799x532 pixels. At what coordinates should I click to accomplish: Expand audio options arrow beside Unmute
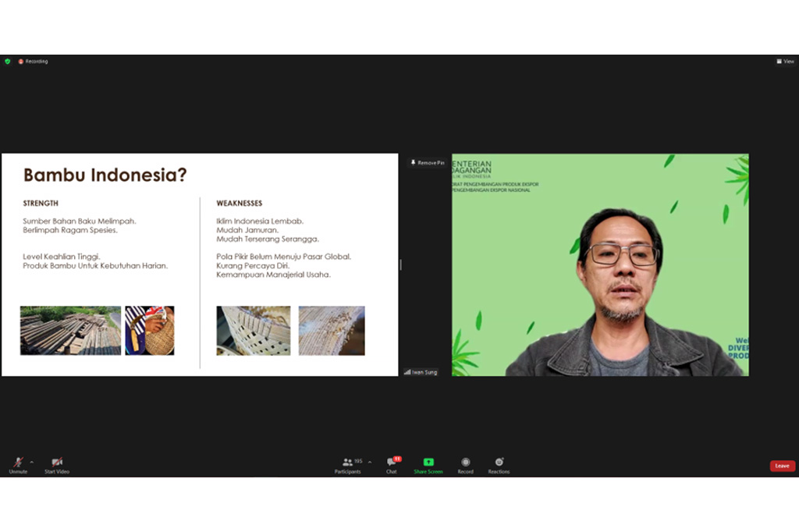[x=31, y=462]
